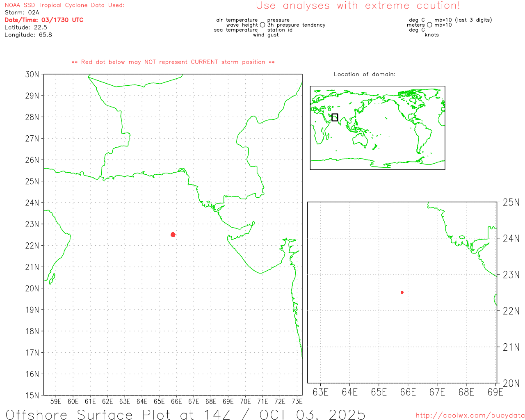Click the "NOAA SSD Tropical Cyclone Data Used:" heading
This screenshot has height=420, width=525.
(x=64, y=5)
